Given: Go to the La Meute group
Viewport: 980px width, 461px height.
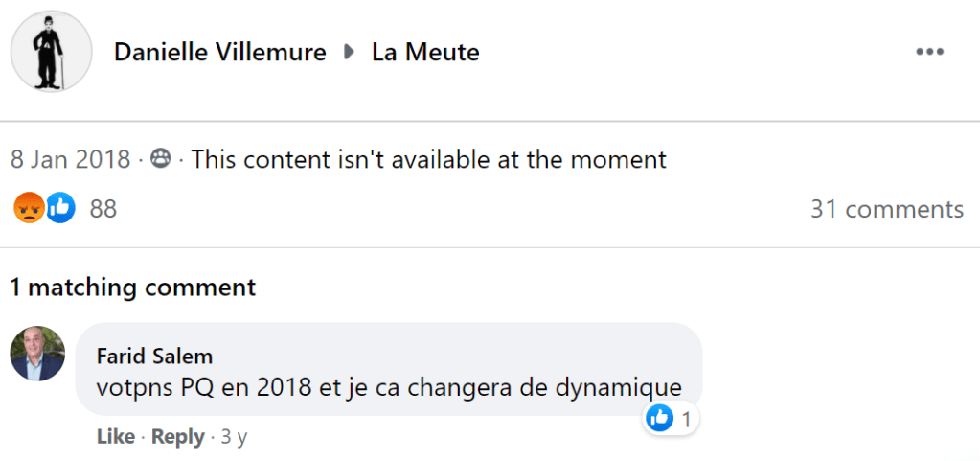Looking at the screenshot, I should 425,52.
